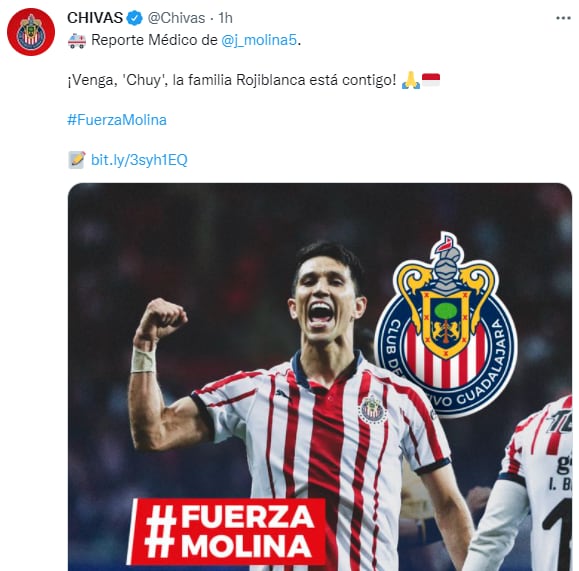Click the blue verified badge icon

point(134,18)
